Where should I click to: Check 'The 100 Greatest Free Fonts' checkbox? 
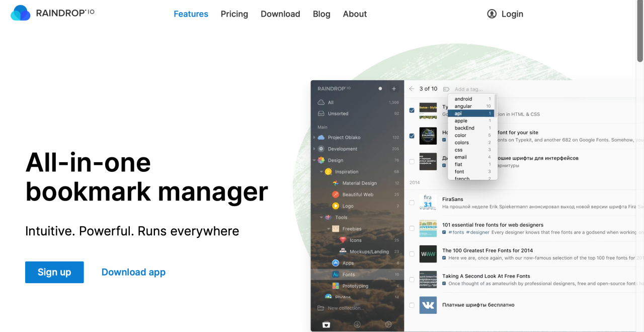point(412,254)
